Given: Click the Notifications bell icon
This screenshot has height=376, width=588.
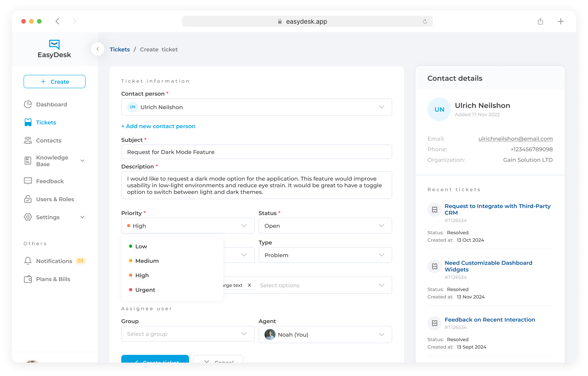Looking at the screenshot, I should pyautogui.click(x=28, y=261).
